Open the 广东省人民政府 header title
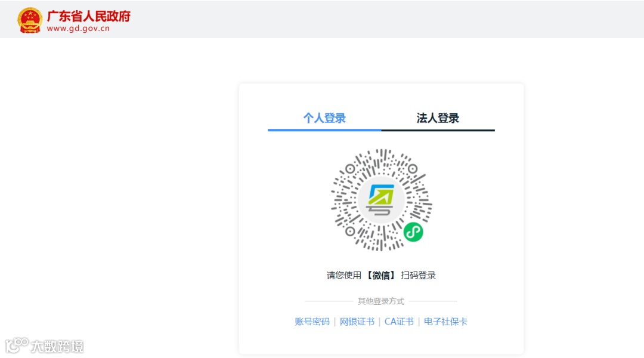644x358 pixels. (89, 16)
